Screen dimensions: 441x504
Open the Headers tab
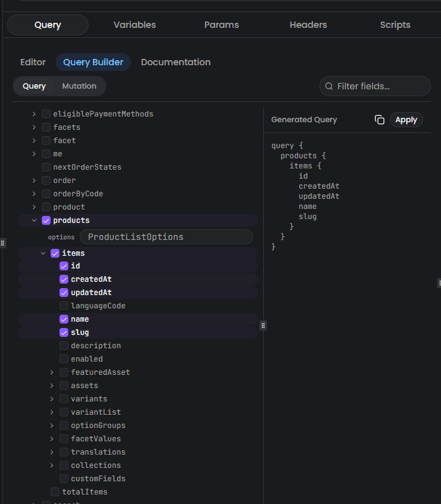coord(308,25)
